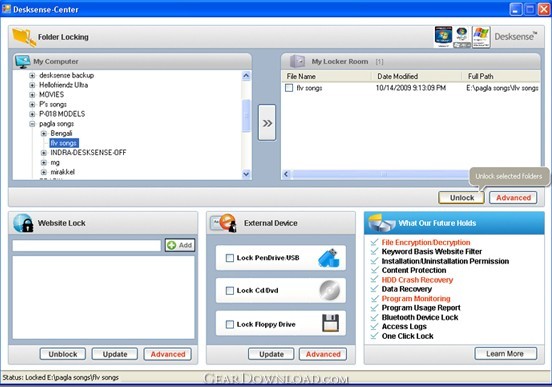Select the mg folder in tree

[x=55, y=162]
